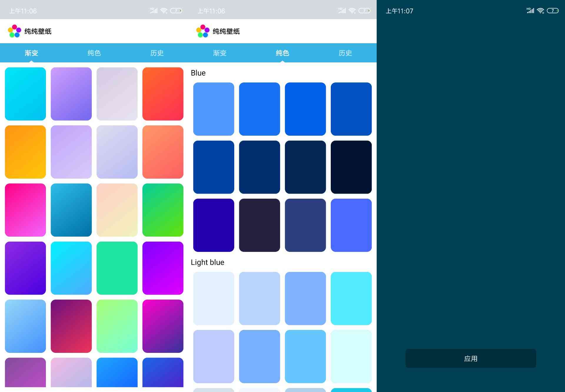Choose magenta-to-navy gradient in fifth row
This screenshot has width=565, height=392.
point(163,326)
